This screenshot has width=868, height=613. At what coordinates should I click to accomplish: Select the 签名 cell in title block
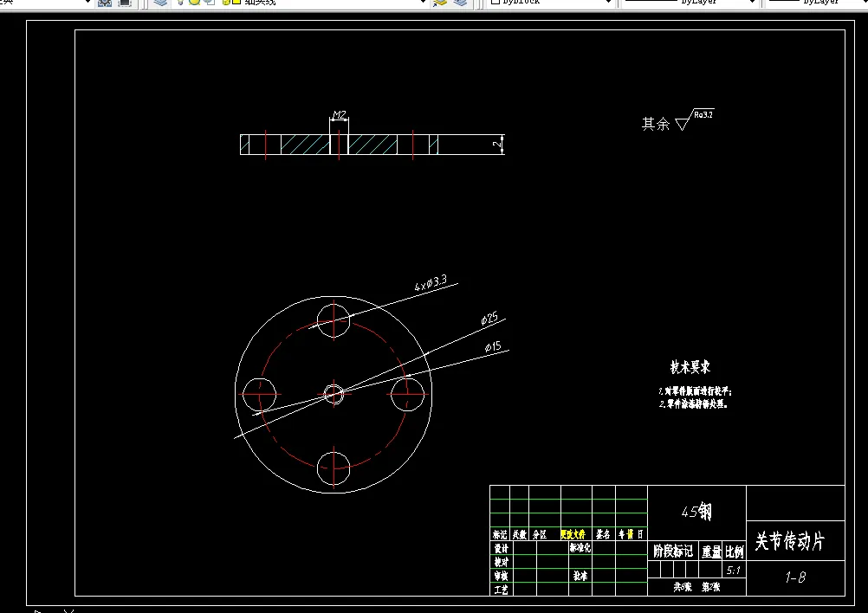pyautogui.click(x=604, y=534)
